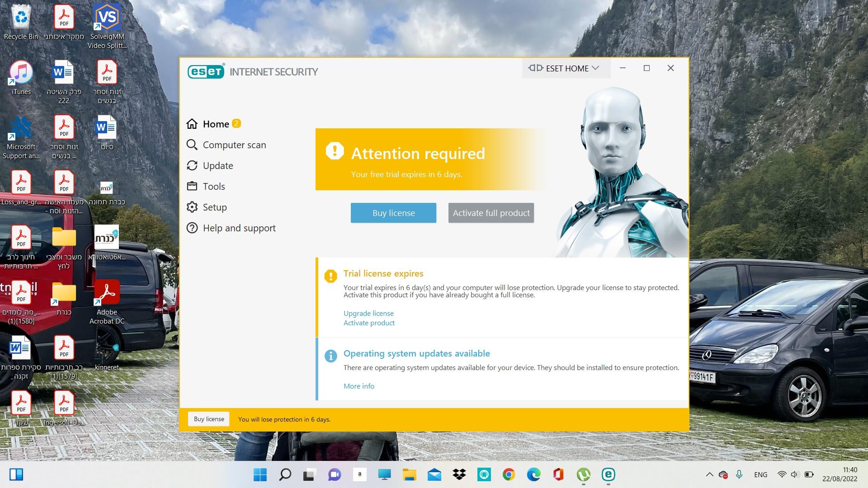This screenshot has width=868, height=488.
Task: Click the OS updates info icon
Action: (x=330, y=356)
